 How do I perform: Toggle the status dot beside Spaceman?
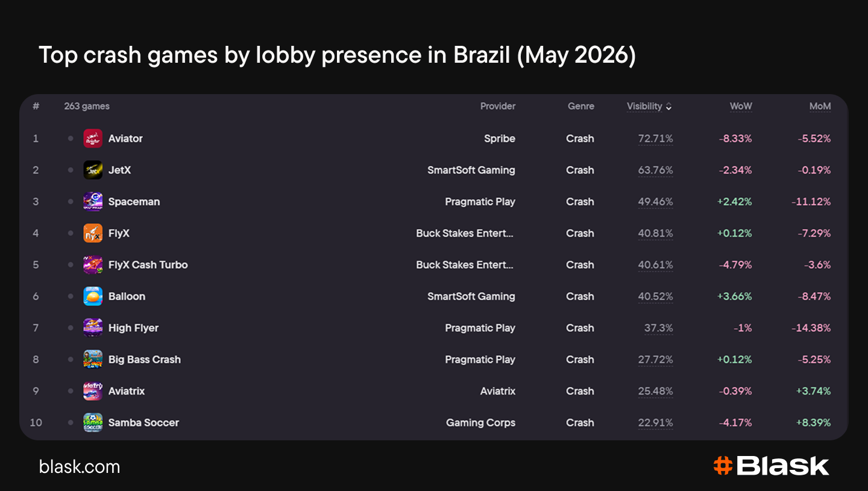click(71, 201)
